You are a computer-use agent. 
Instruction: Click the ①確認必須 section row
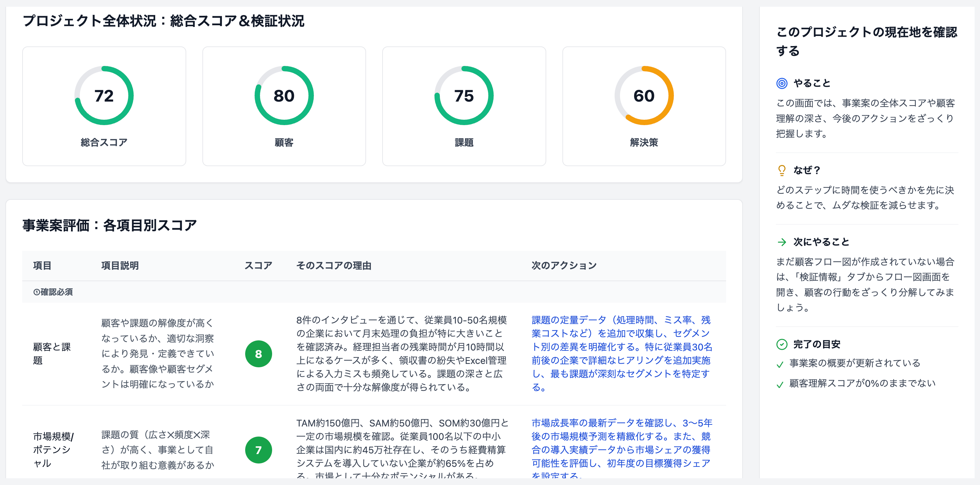point(53,292)
